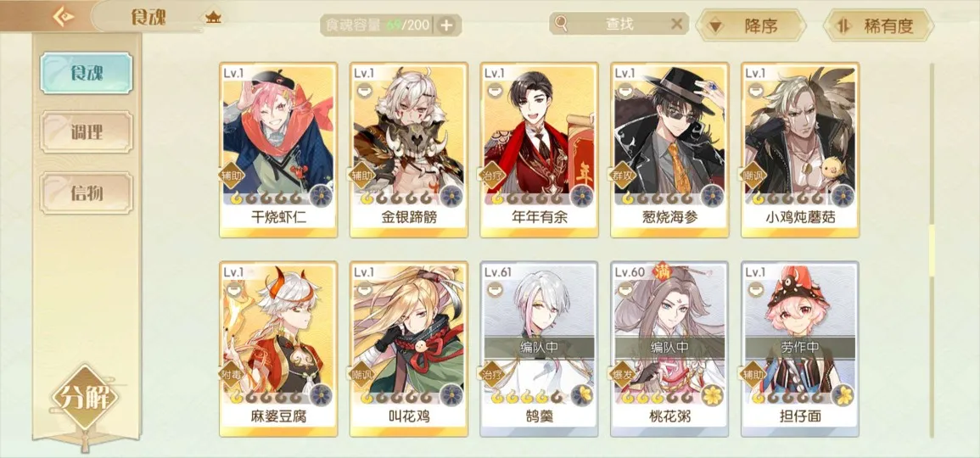Click the magnifier search icon
The image size is (980, 458).
click(561, 24)
